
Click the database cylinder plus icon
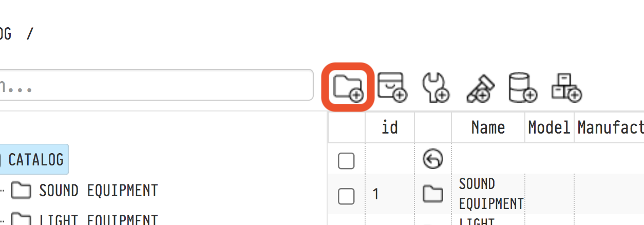click(x=522, y=86)
